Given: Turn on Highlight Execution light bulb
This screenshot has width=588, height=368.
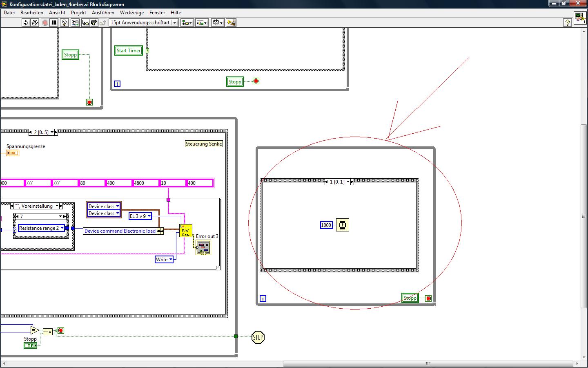Looking at the screenshot, I should 64,22.
